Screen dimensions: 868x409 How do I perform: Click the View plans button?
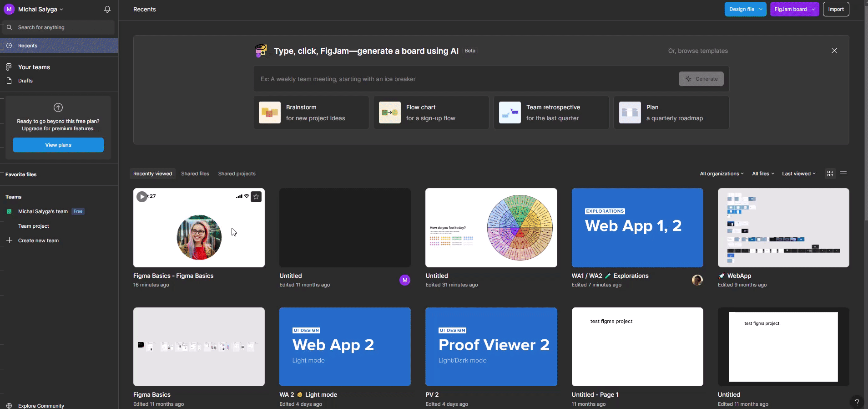click(58, 145)
